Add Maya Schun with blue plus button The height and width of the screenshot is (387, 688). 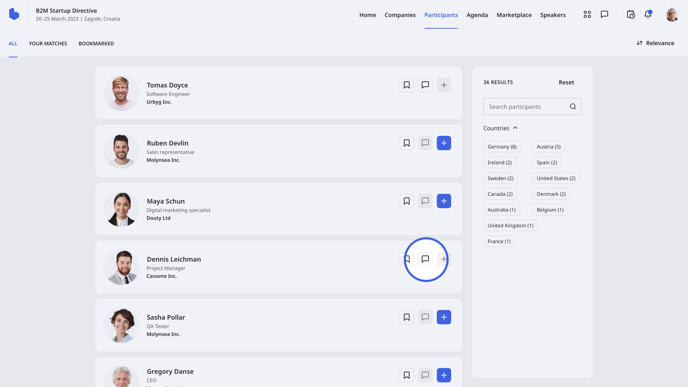(x=444, y=201)
